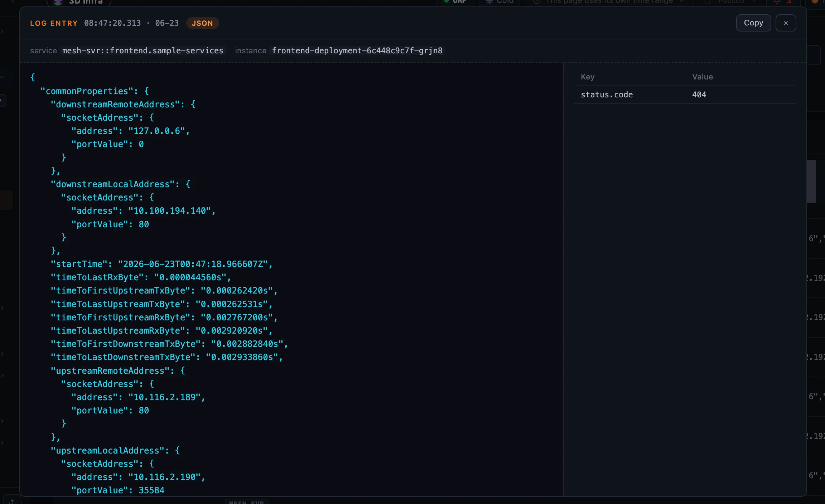
Task: Click the service name mesh-svr::frontend.sample-services
Action: [x=143, y=51]
